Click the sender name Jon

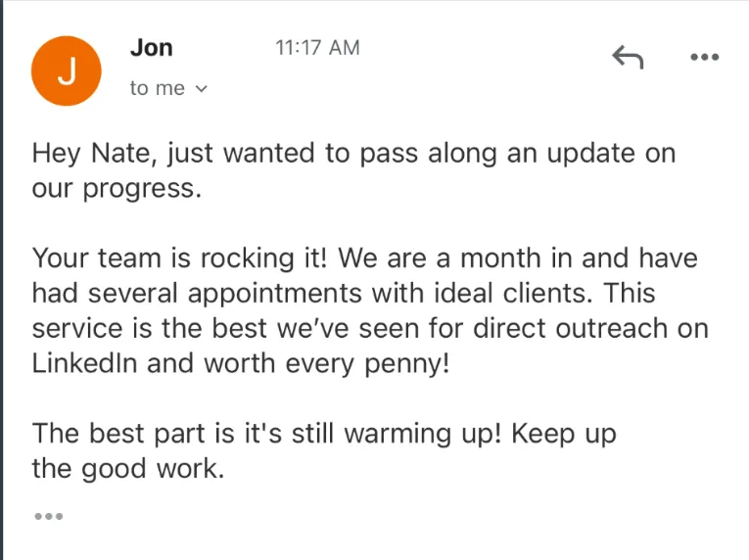(151, 47)
